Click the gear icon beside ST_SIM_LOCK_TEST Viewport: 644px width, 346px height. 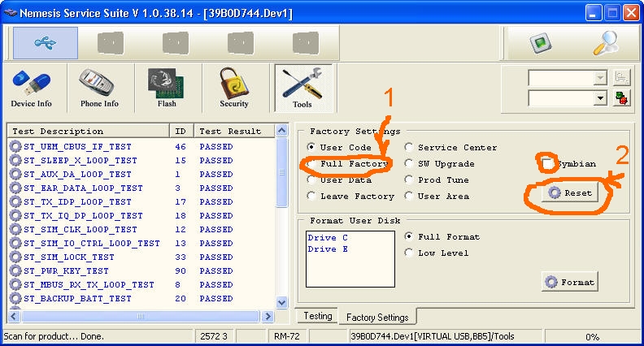tap(15, 257)
